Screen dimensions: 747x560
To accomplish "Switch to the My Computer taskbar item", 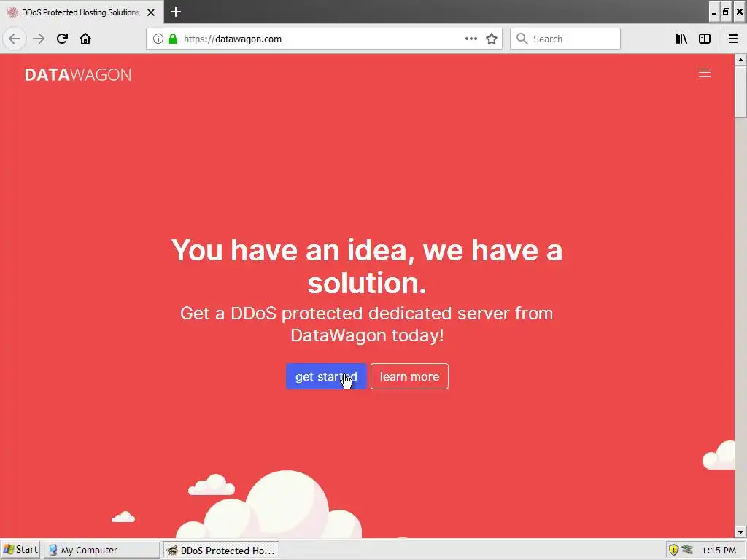I will pyautogui.click(x=102, y=550).
